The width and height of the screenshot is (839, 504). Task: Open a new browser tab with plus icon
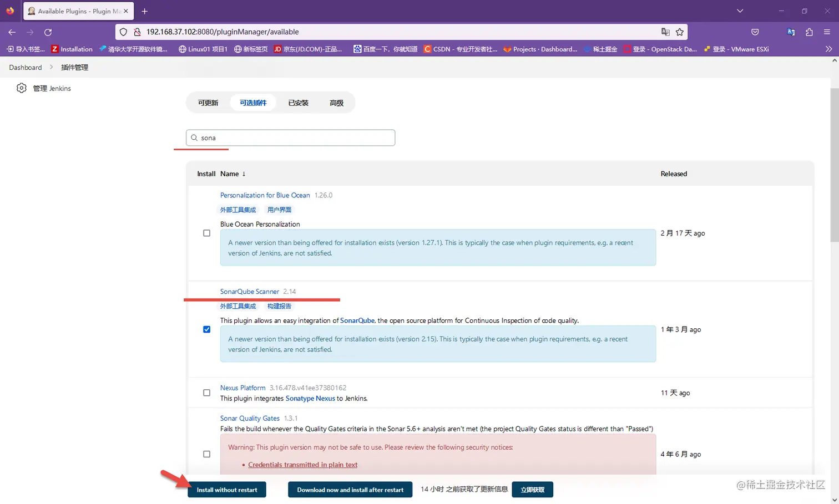point(144,11)
